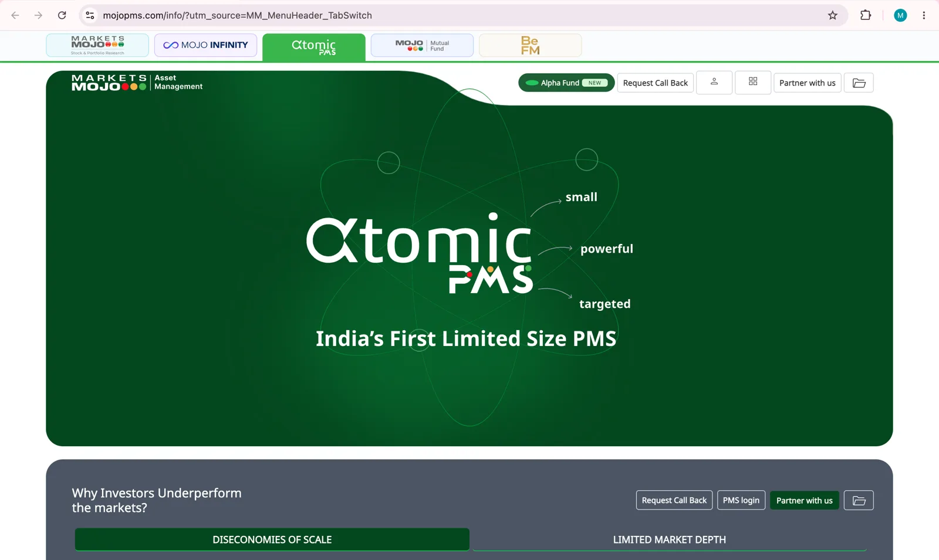
Task: Open the browser extensions puzzle icon
Action: (866, 15)
